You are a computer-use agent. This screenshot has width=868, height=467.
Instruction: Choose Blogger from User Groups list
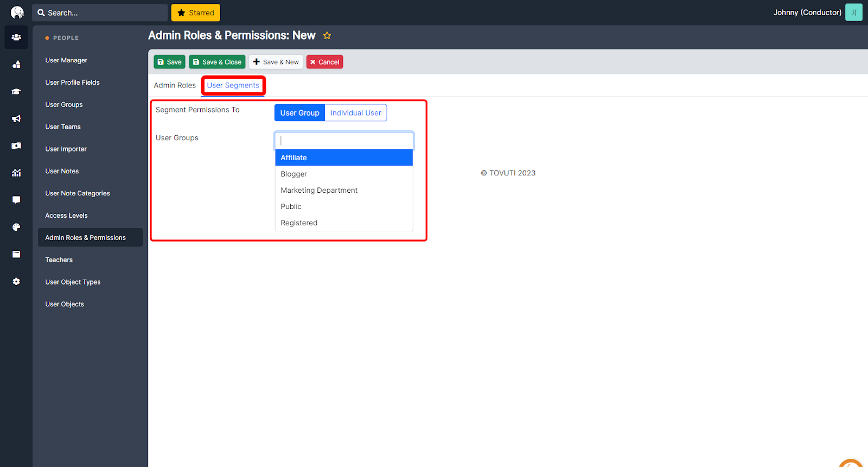344,174
